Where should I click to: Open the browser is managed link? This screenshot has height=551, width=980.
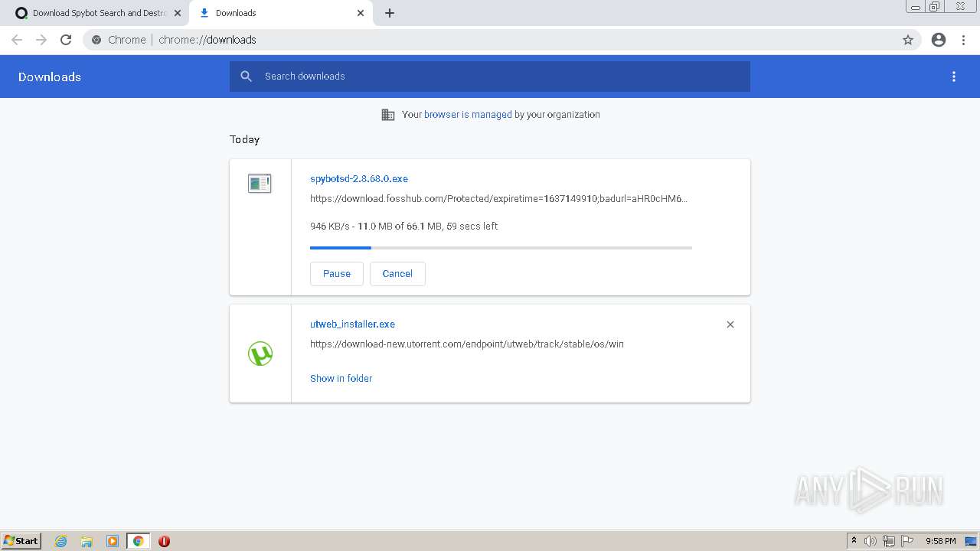[468, 115]
